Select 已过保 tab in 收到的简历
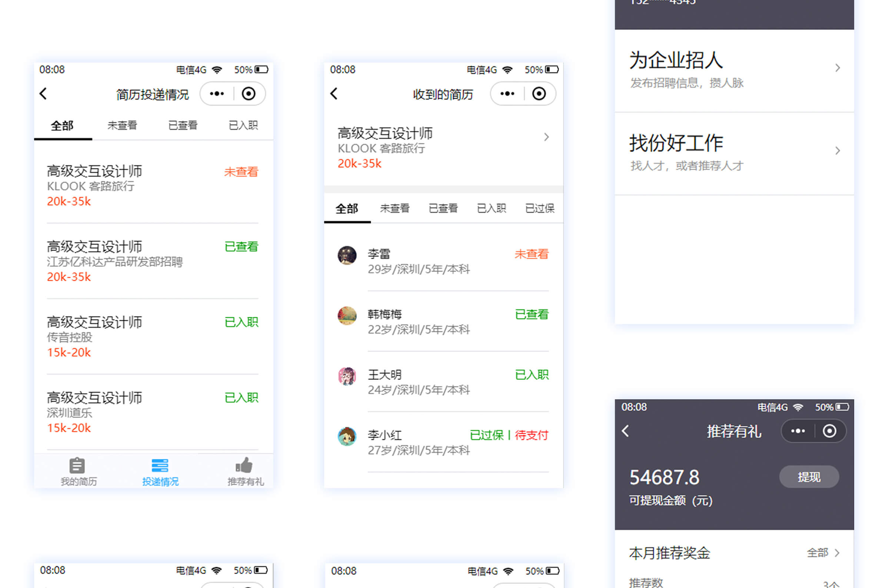The image size is (889, 588). click(x=540, y=208)
